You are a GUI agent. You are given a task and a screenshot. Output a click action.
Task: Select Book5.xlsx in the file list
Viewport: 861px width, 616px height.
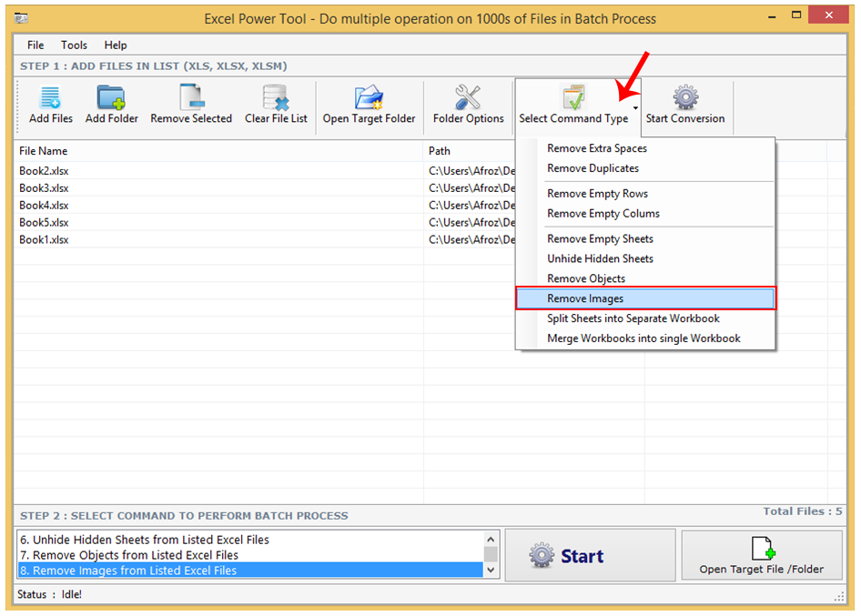tap(44, 222)
